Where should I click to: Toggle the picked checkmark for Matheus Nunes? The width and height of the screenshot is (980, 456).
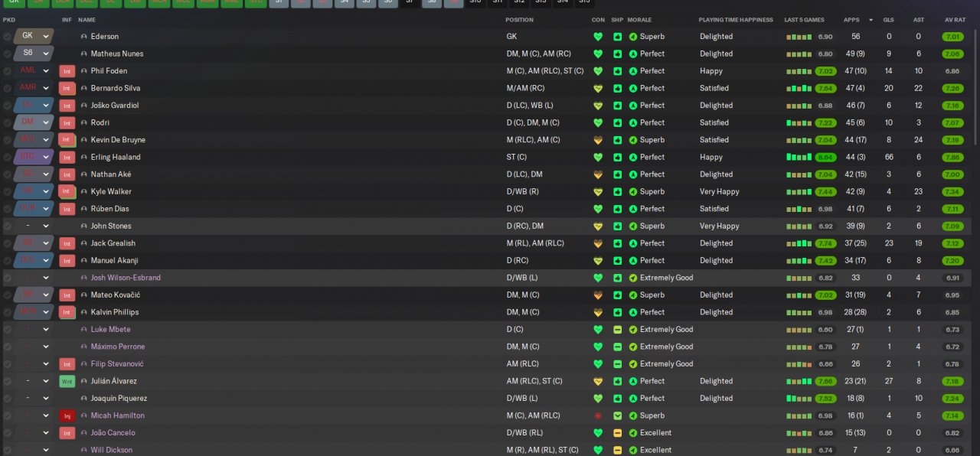tap(7, 54)
